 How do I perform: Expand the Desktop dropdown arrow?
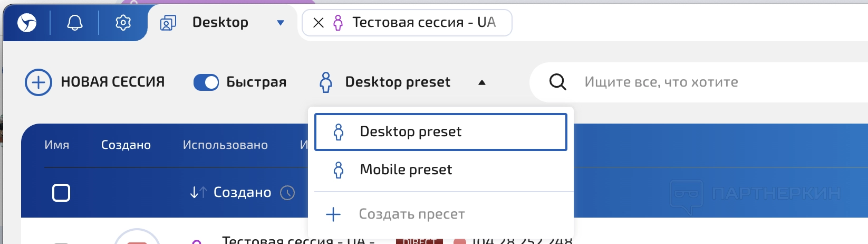(281, 23)
